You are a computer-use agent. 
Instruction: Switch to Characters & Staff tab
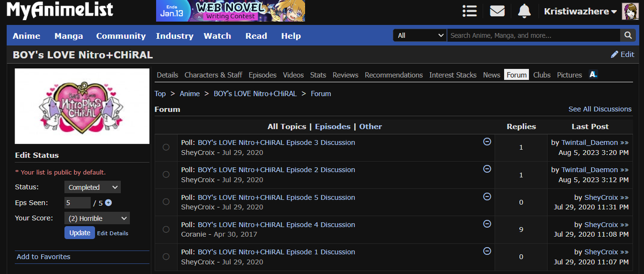coord(213,75)
